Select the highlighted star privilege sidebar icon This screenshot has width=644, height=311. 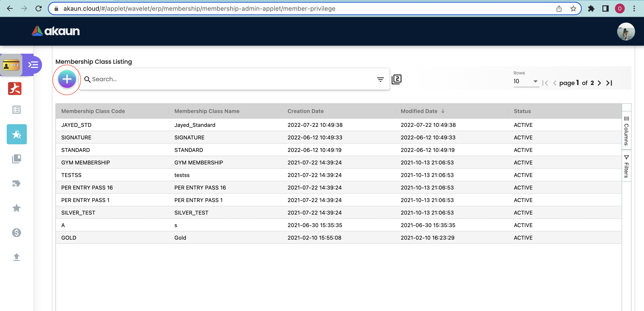(17, 134)
